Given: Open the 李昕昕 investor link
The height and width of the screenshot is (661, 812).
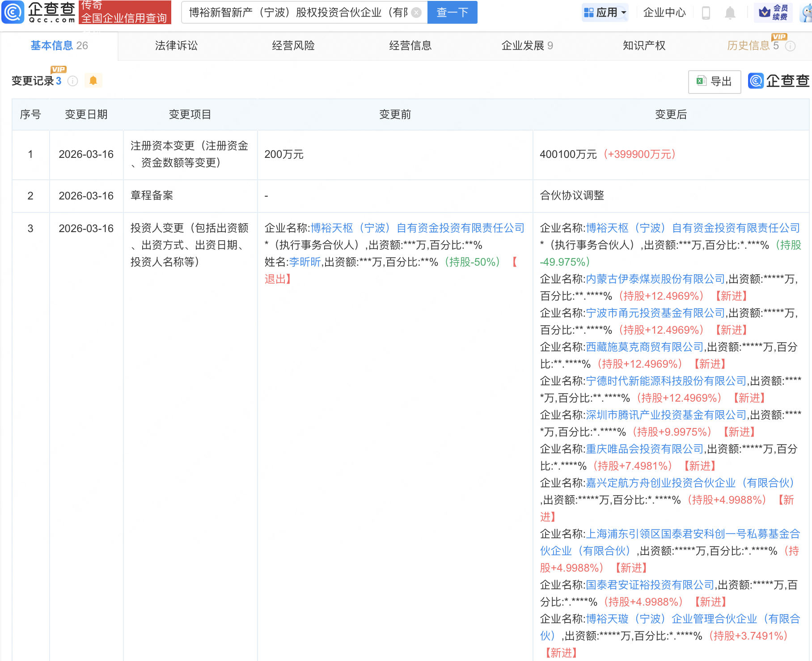Looking at the screenshot, I should coord(304,262).
